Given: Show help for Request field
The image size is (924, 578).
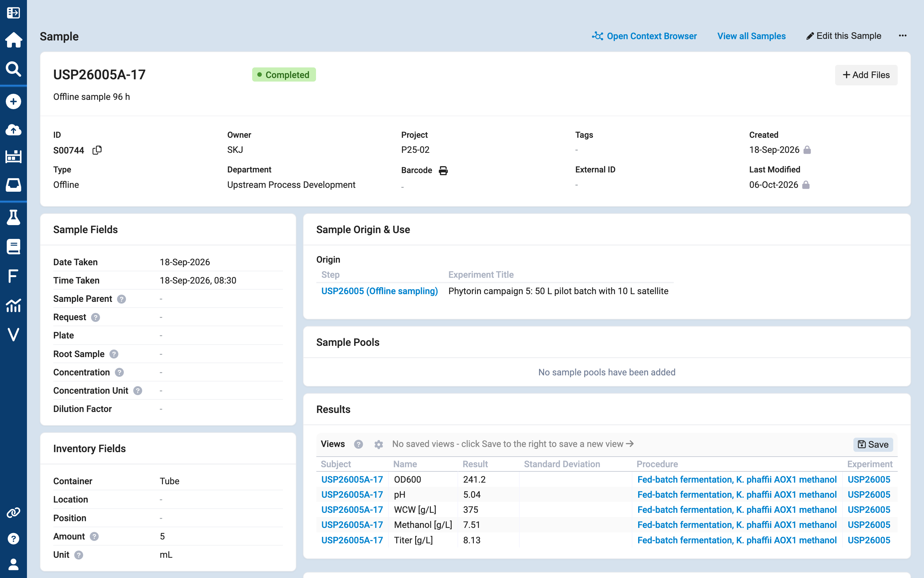Looking at the screenshot, I should coord(96,317).
